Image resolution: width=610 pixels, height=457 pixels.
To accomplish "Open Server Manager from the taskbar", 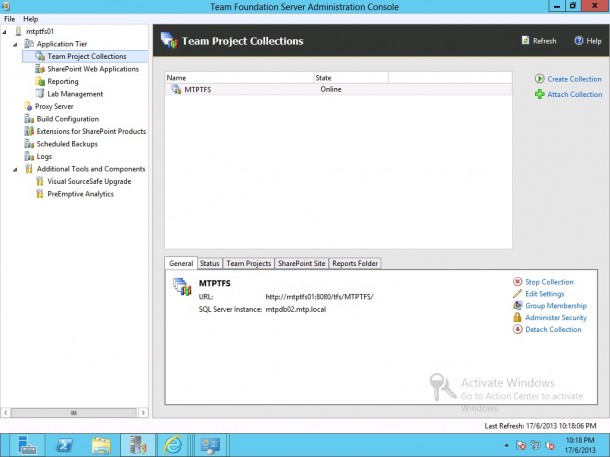I will [27, 445].
